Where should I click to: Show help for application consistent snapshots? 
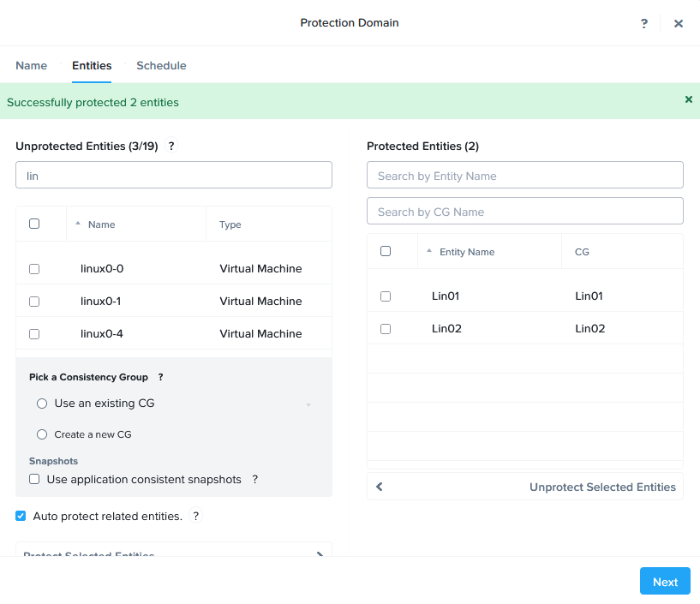(x=255, y=480)
